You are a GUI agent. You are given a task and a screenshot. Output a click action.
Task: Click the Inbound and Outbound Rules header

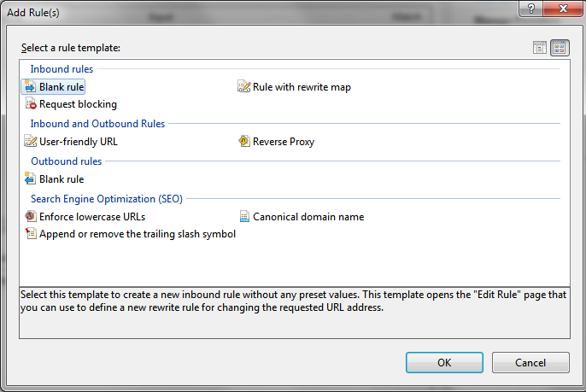pos(97,123)
